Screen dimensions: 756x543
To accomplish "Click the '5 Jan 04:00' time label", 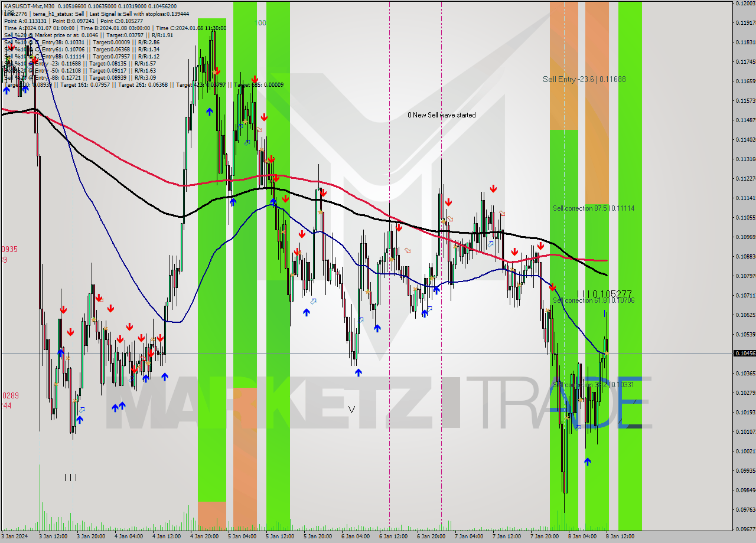I will 242,537.
